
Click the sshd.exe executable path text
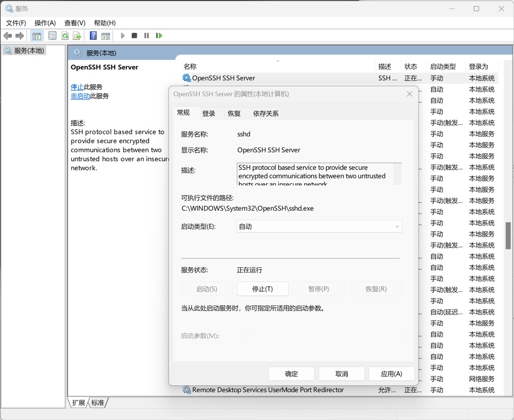pos(247,208)
